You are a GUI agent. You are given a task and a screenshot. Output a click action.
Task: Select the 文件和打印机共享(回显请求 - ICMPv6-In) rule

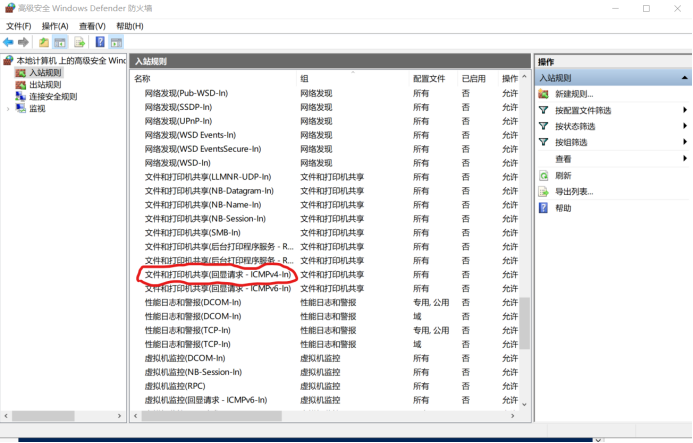point(218,289)
